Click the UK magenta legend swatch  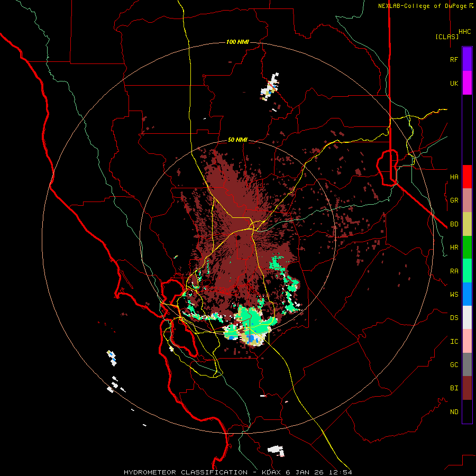[467, 83]
